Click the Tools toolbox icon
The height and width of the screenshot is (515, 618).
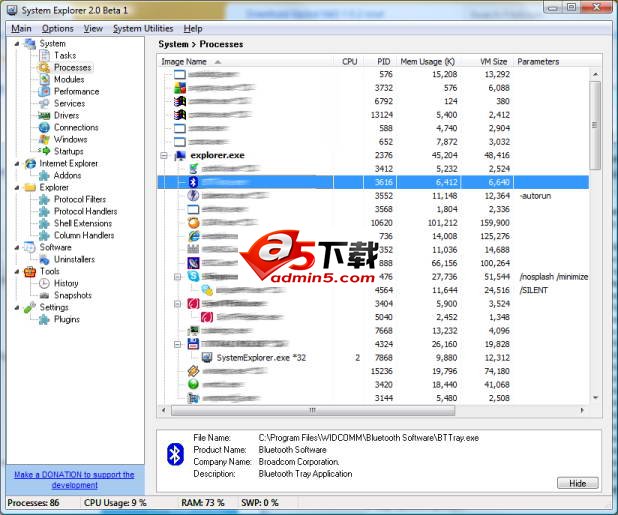click(30, 271)
